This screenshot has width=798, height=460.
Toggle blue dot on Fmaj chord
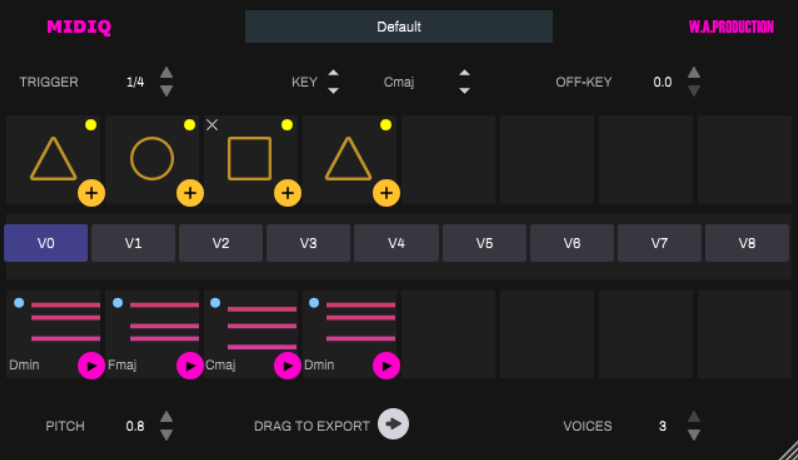coord(118,303)
